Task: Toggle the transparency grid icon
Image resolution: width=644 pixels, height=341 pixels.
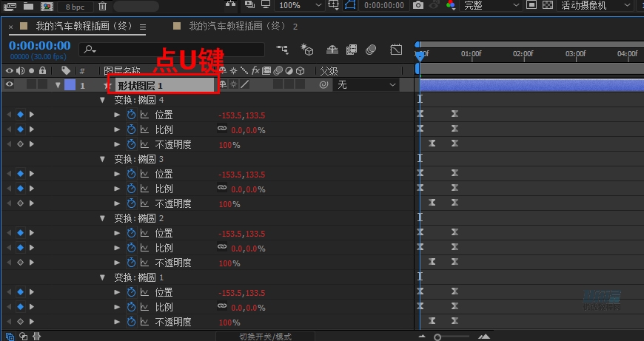Action: (x=548, y=5)
